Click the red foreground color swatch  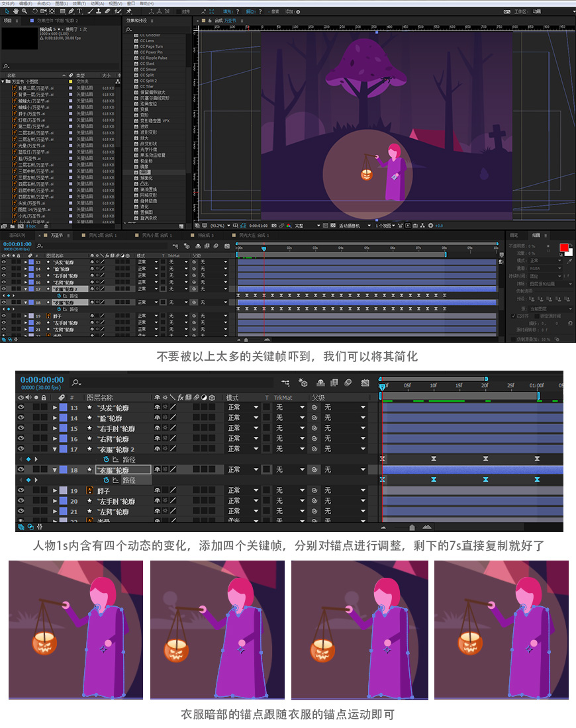pyautogui.click(x=563, y=248)
